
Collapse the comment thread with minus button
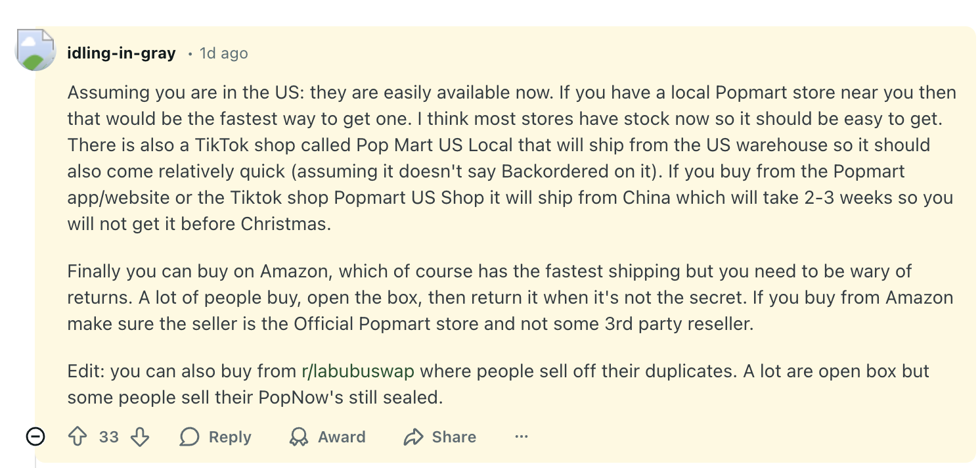click(35, 436)
